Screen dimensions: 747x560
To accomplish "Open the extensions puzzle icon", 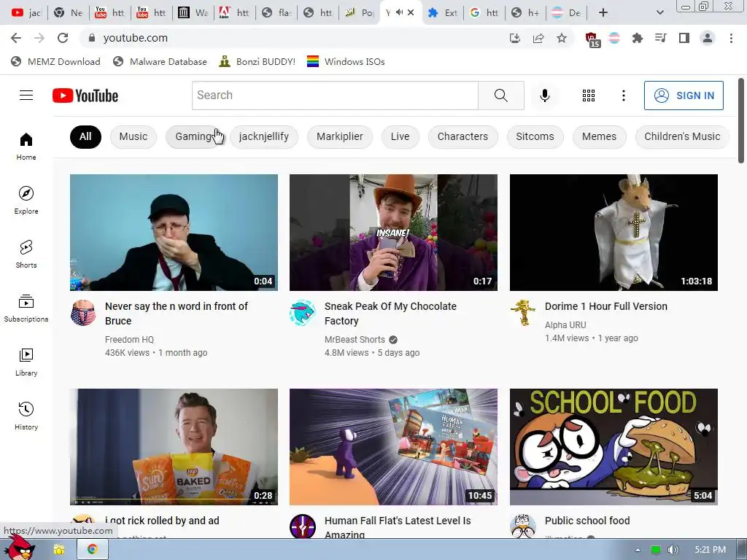I will pos(637,38).
